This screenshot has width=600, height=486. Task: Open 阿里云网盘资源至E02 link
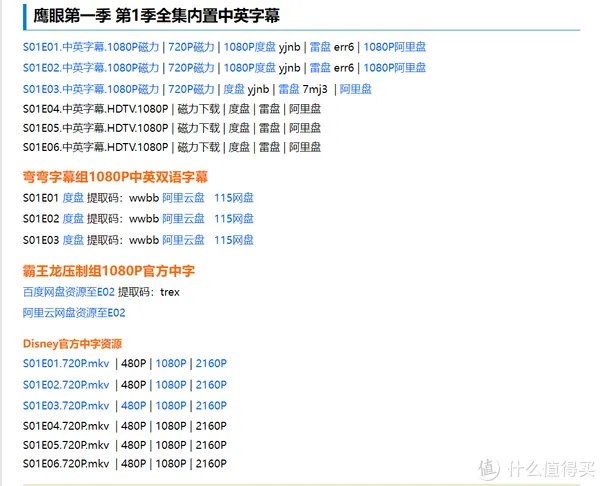point(74,313)
